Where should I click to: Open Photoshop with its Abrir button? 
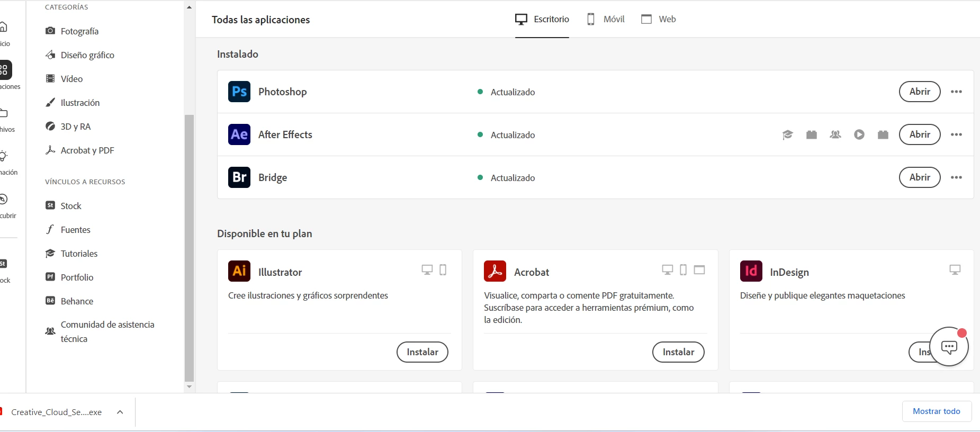coord(920,92)
